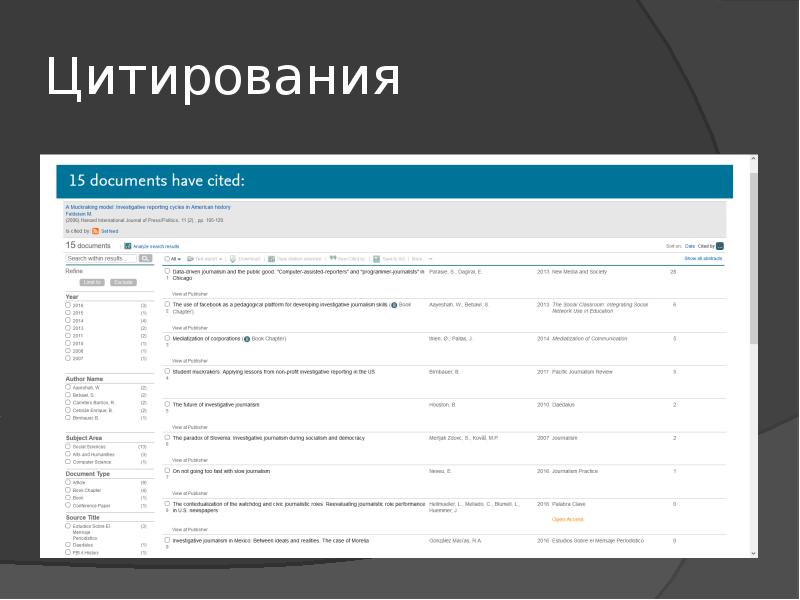This screenshot has height=600, width=800.
Task: Check the 2016 year filter checkbox
Action: pyautogui.click(x=68, y=305)
